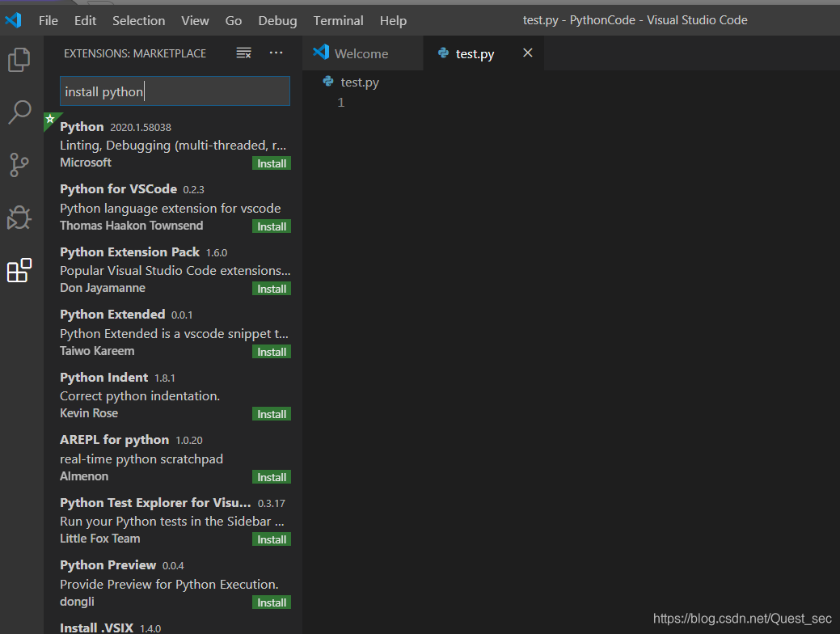Close the test.py tab
This screenshot has width=840, height=634.
[x=528, y=53]
